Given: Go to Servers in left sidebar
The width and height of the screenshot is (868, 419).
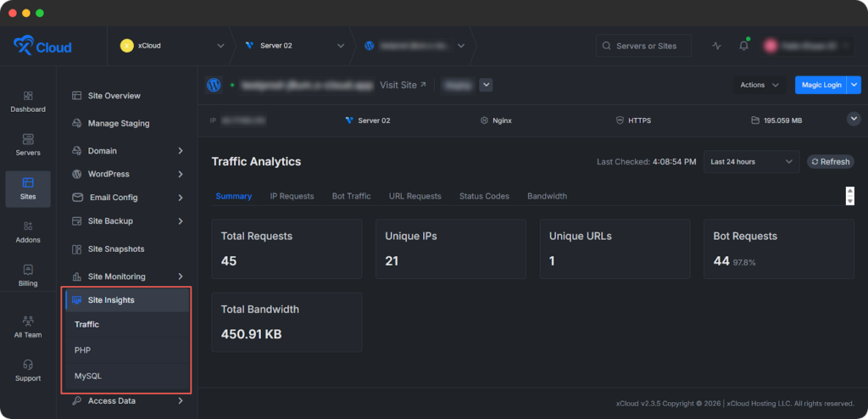Looking at the screenshot, I should pos(28,140).
